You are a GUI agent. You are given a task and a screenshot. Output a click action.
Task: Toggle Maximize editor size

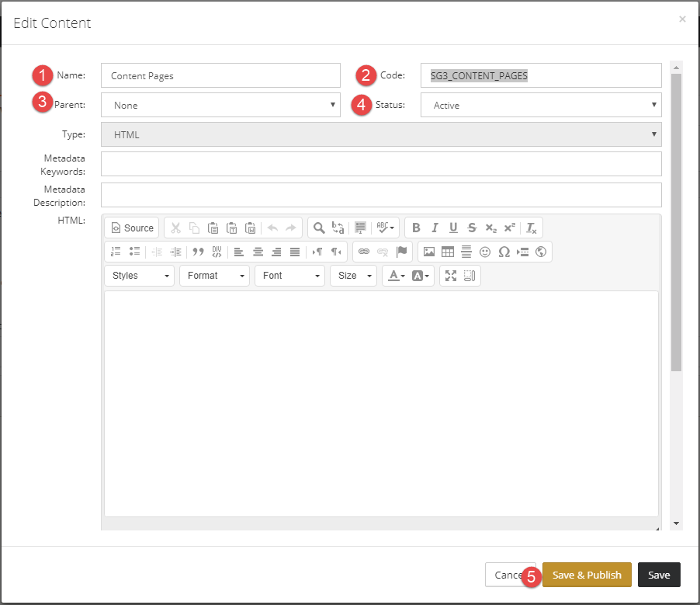451,276
